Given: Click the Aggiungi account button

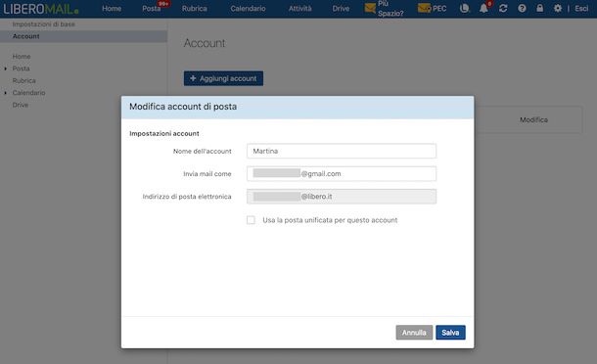Looking at the screenshot, I should tap(223, 78).
